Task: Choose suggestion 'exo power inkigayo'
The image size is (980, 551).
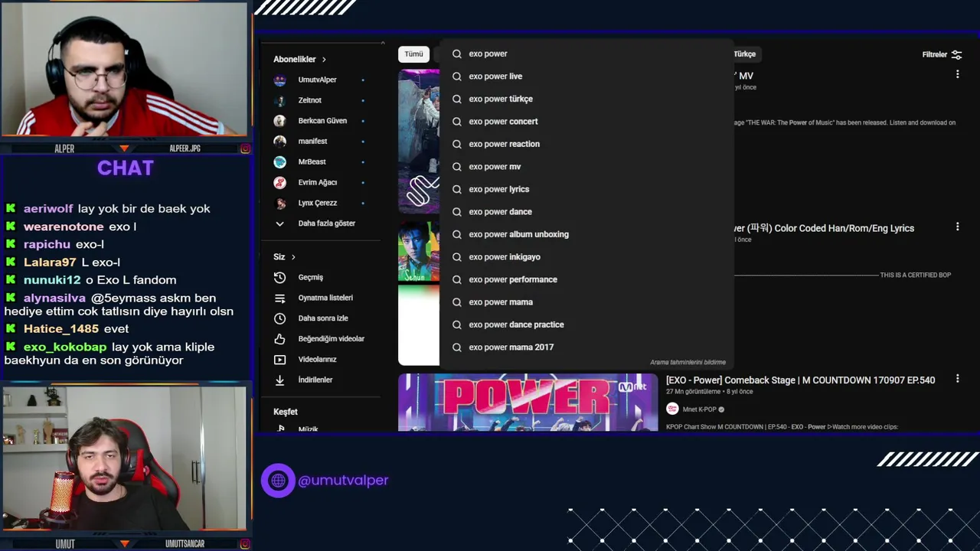Action: click(586, 257)
